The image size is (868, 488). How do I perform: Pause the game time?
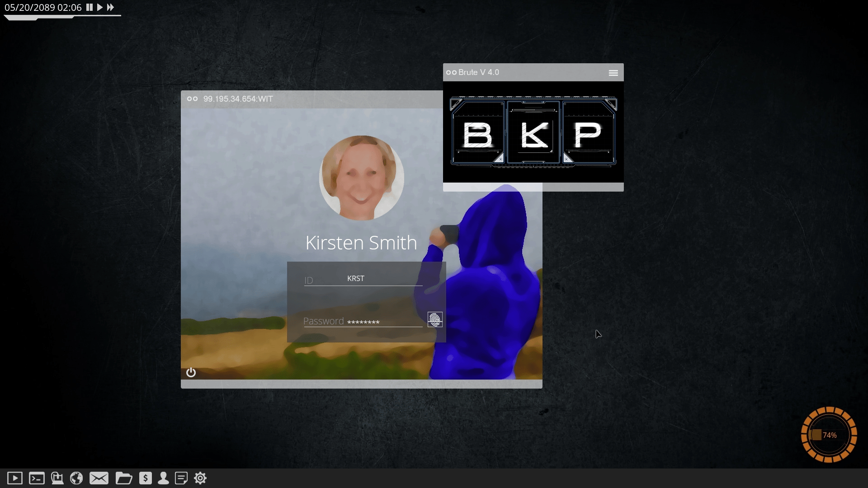point(90,7)
